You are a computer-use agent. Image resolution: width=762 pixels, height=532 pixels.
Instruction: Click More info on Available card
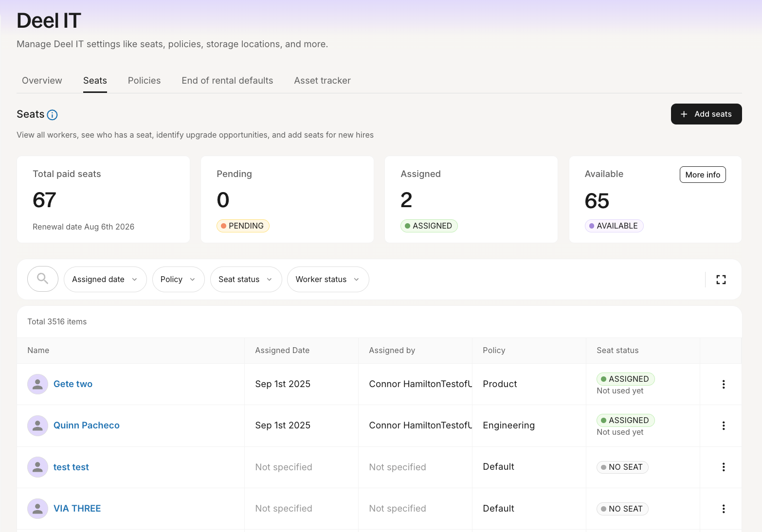(702, 175)
